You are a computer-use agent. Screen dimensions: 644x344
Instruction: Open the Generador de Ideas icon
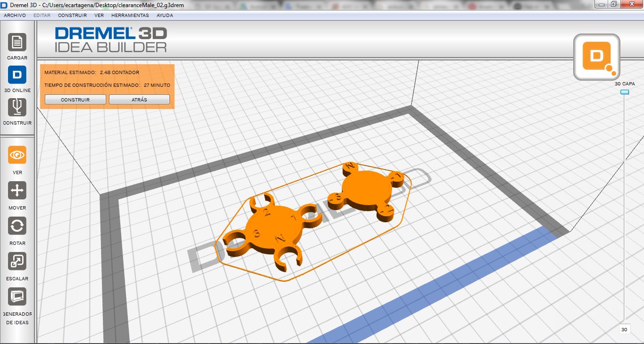[x=17, y=296]
